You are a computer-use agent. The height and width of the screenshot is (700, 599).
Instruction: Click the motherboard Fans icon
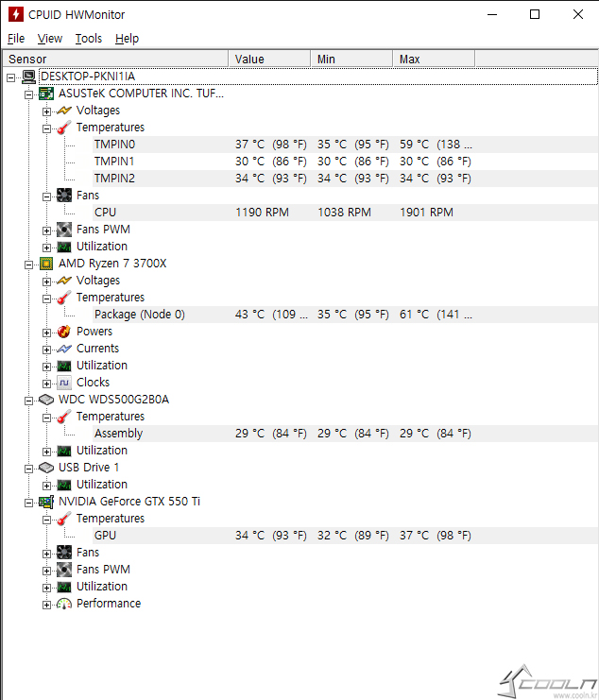pos(64,196)
